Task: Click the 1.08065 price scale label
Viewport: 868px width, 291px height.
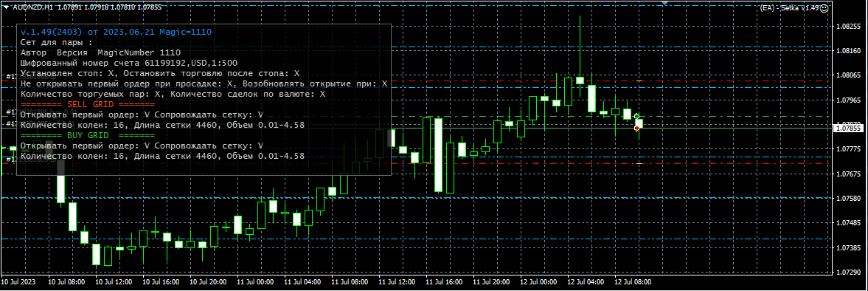Action: [x=849, y=75]
